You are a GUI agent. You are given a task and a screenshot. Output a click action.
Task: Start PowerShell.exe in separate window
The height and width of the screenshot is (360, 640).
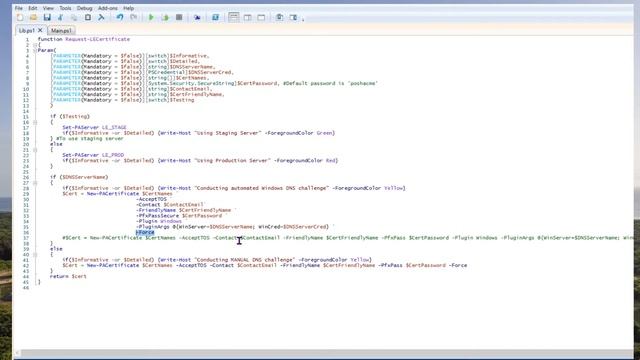pyautogui.click(x=215, y=18)
